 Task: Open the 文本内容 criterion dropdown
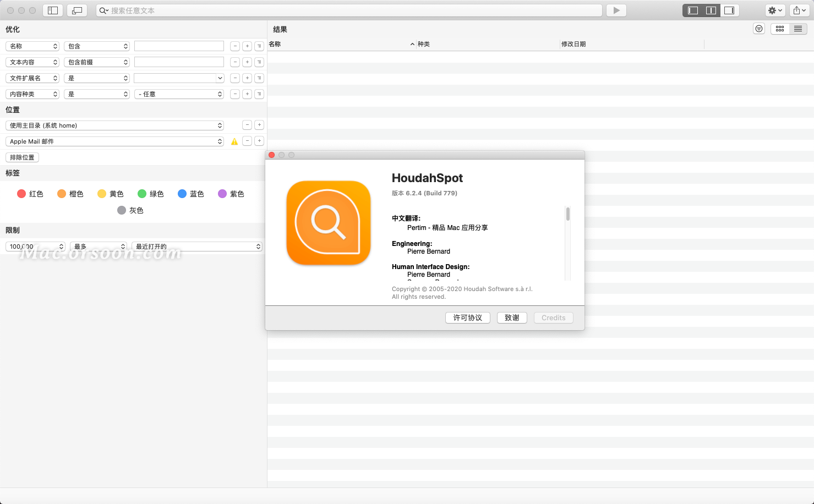click(x=32, y=62)
